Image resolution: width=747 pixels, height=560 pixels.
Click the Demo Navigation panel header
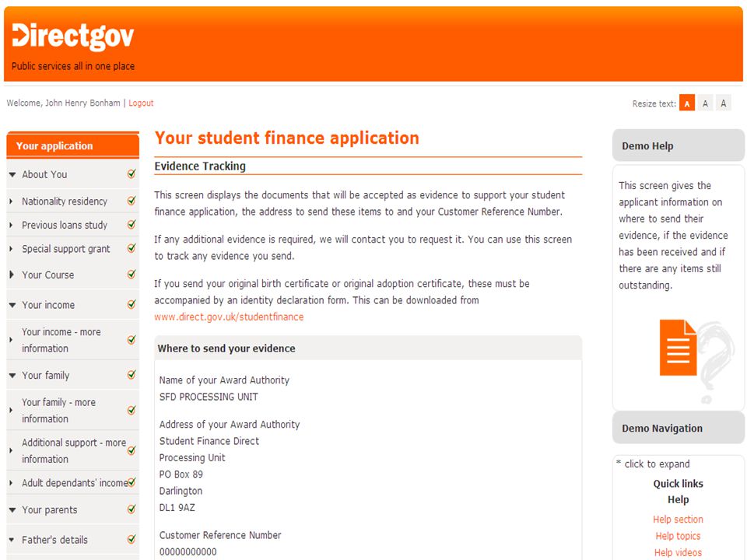point(679,428)
